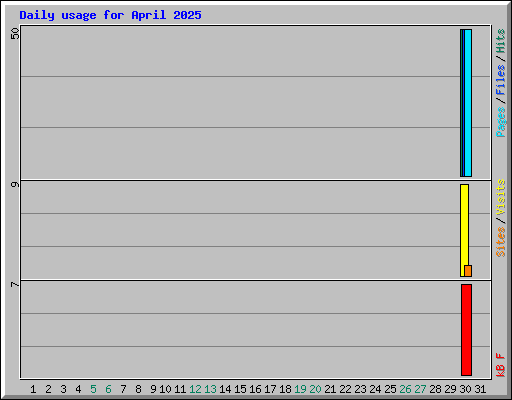Click green day 19 on the x-axis
The height and width of the screenshot is (400, 512).
[300, 389]
